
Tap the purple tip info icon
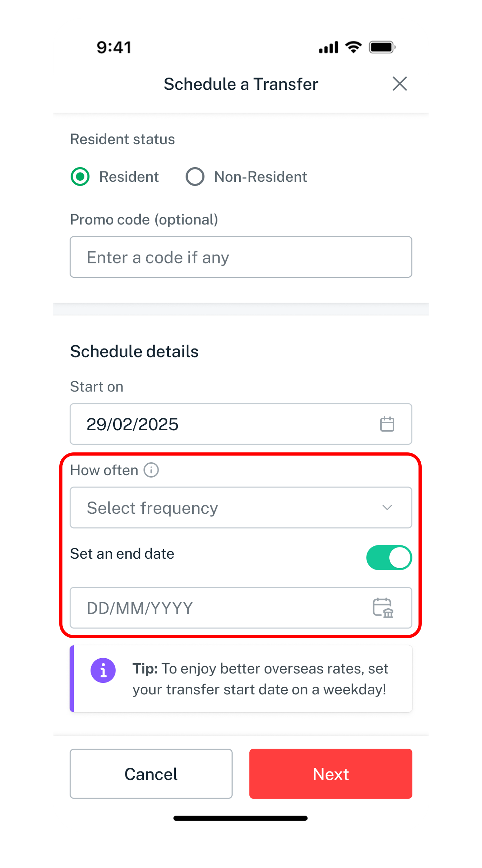click(x=103, y=670)
